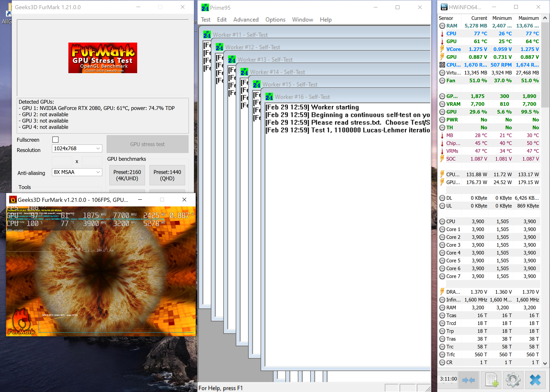Image resolution: width=550 pixels, height=392 pixels.
Task: Open the Resolution dropdown showing 1024x768
Action: (x=77, y=148)
